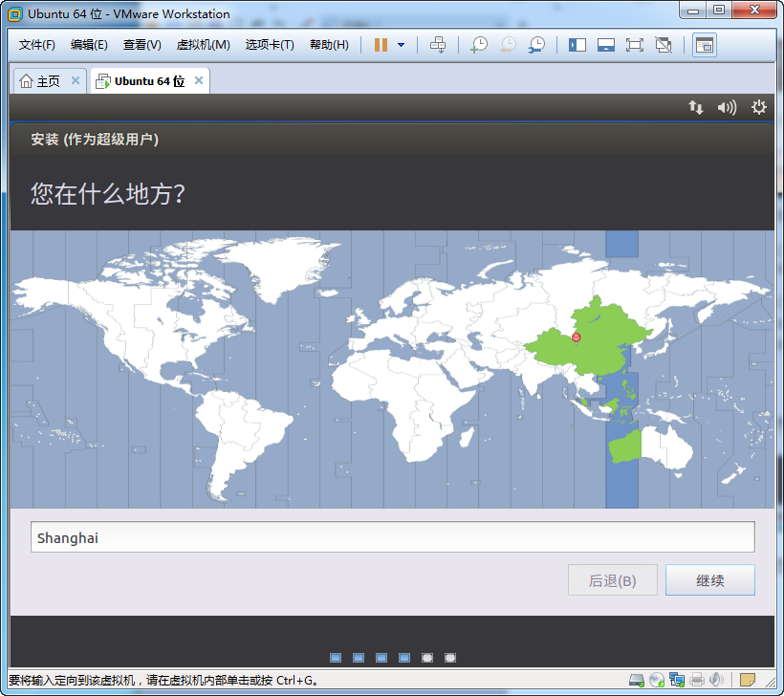Image resolution: width=784 pixels, height=696 pixels.
Task: Take a snapshot of the VM
Action: 479,45
